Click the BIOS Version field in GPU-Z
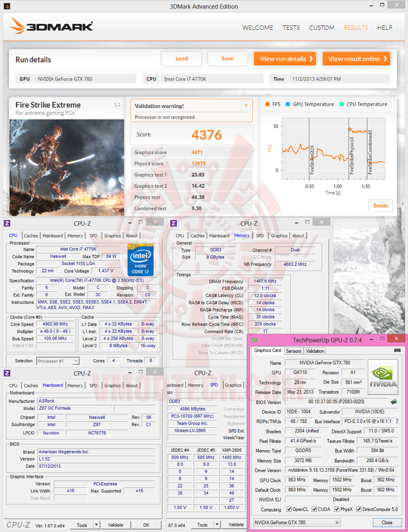Viewport: 408px width, 532px height. [336, 402]
